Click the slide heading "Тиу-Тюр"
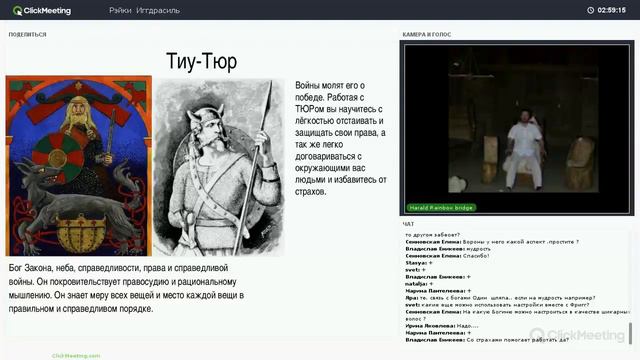This screenshot has width=640, height=360. 201,62
